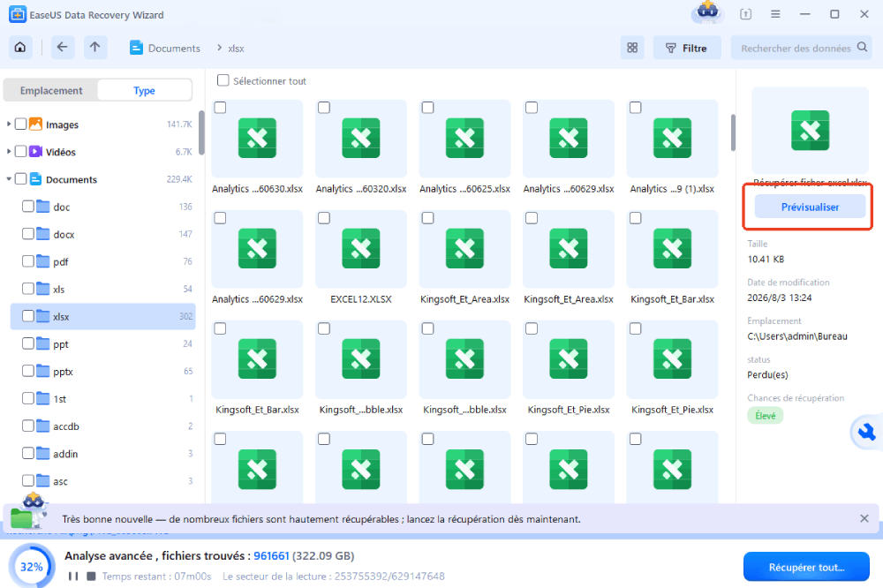
Task: Select the xls folder in tree
Action: pyautogui.click(x=103, y=290)
